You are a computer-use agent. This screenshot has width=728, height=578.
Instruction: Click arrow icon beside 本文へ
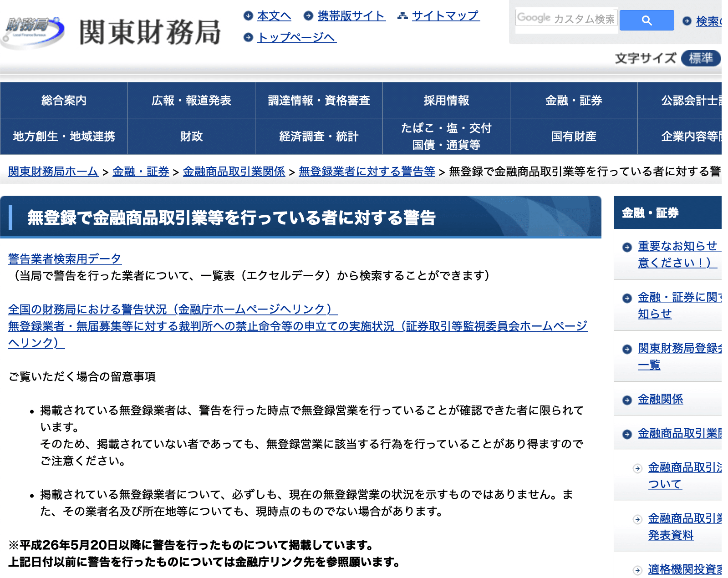click(248, 16)
